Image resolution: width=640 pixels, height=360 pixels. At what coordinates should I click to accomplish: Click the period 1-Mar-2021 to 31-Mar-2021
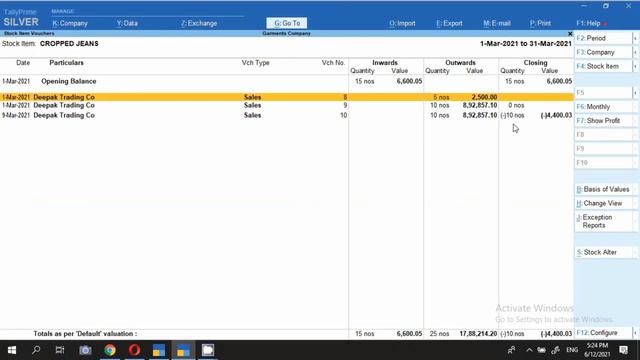pos(526,44)
